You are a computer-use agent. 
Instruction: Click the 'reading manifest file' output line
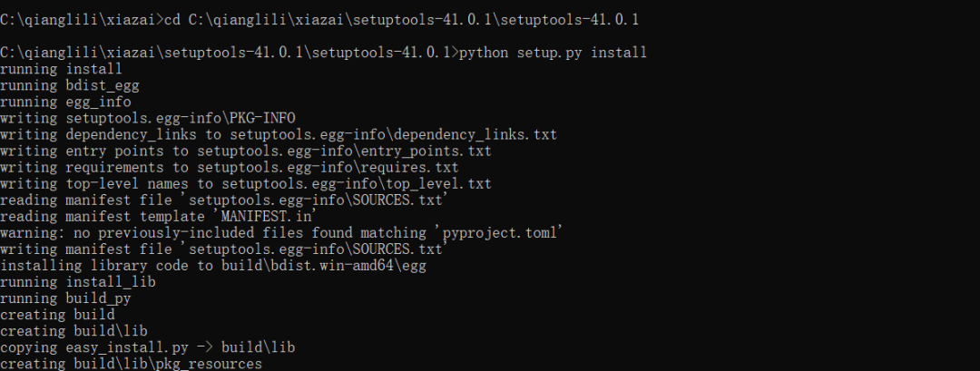224,200
